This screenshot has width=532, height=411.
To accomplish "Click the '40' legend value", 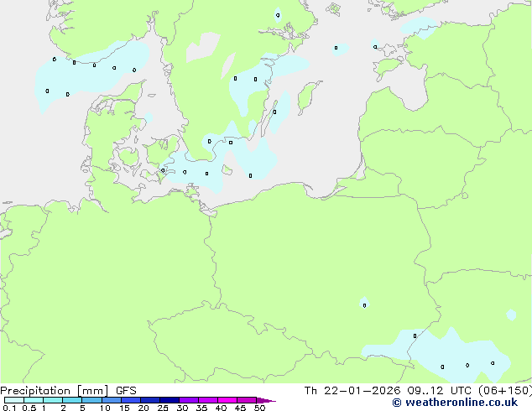I will tap(221, 408).
